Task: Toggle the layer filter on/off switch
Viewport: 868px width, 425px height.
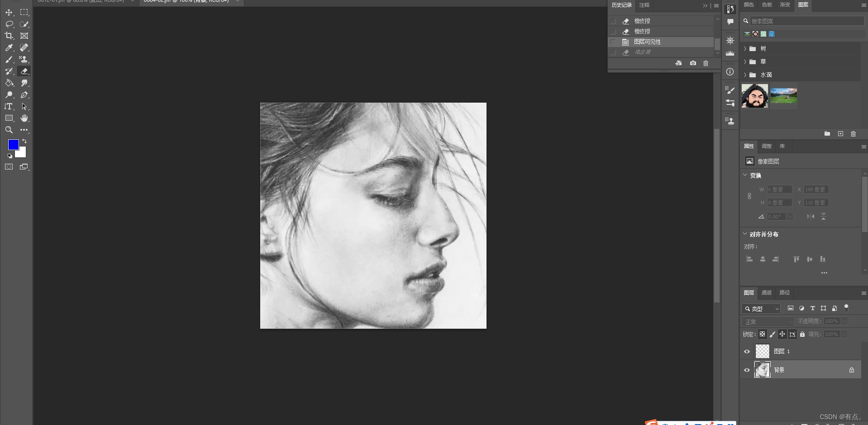Action: (x=846, y=308)
